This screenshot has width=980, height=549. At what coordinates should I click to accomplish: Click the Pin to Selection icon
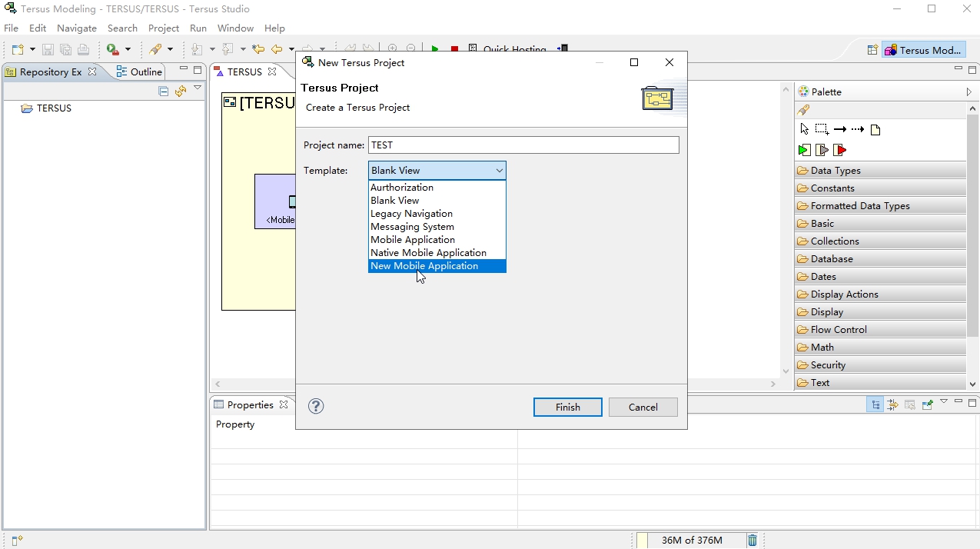click(x=928, y=404)
